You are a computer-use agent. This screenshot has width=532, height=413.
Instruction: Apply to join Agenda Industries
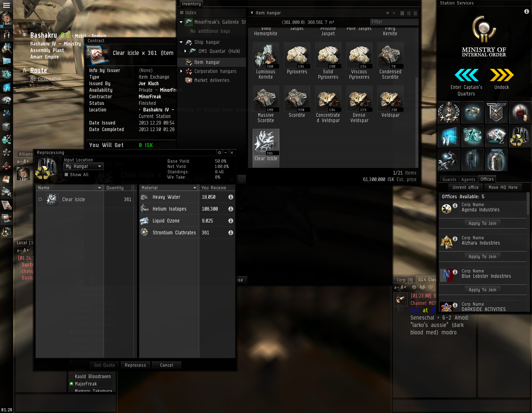(482, 223)
